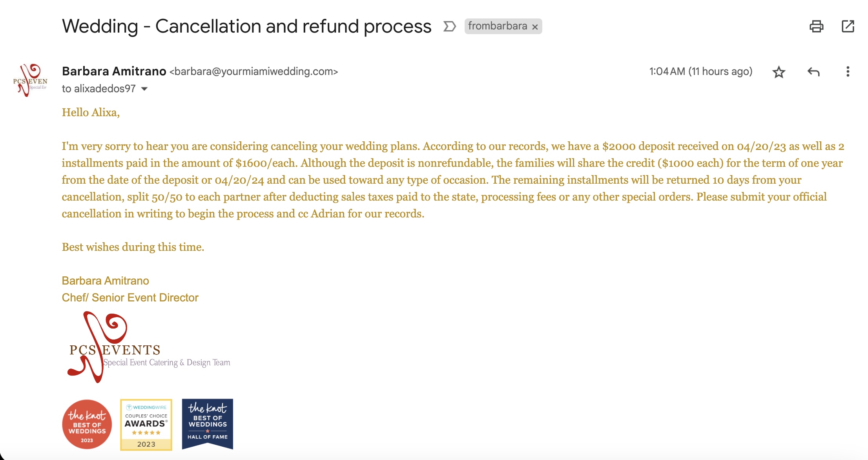Print this email with the printer icon
The image size is (868, 460).
pyautogui.click(x=816, y=26)
